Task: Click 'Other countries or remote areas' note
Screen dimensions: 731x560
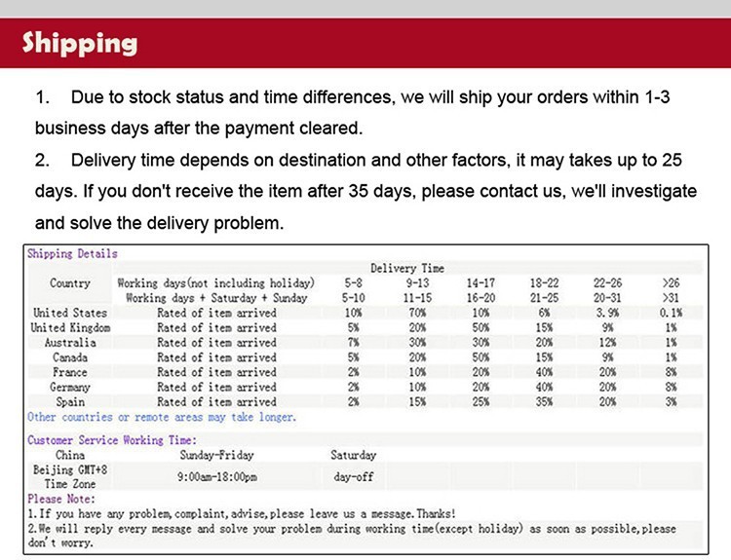Action: [x=162, y=417]
